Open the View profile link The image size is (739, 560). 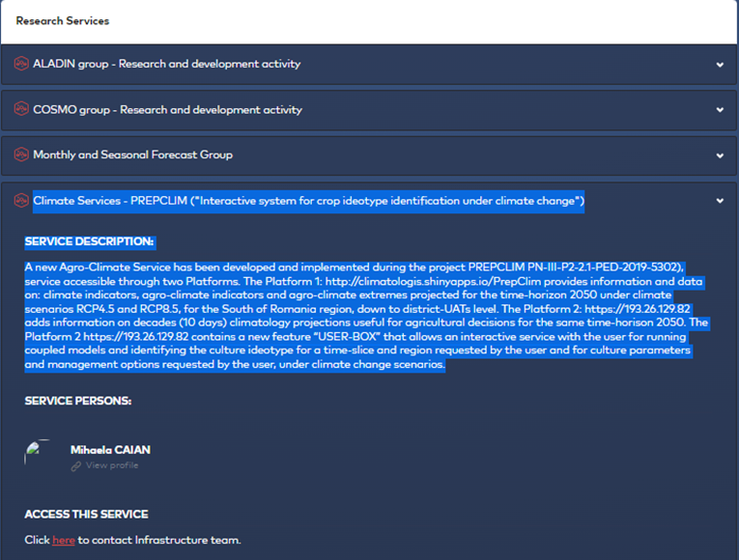pos(112,465)
